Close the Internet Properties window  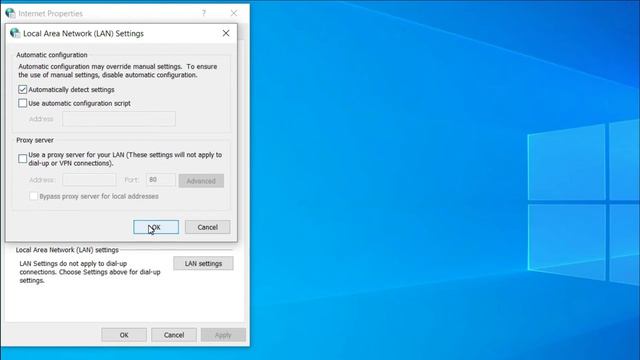tap(233, 13)
